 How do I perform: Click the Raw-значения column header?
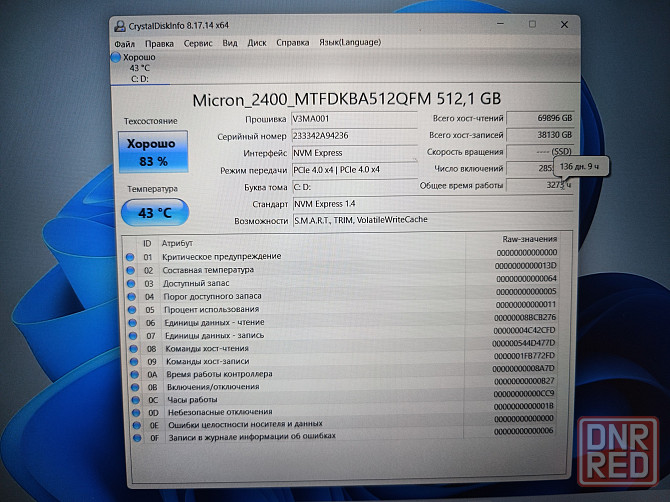(529, 239)
